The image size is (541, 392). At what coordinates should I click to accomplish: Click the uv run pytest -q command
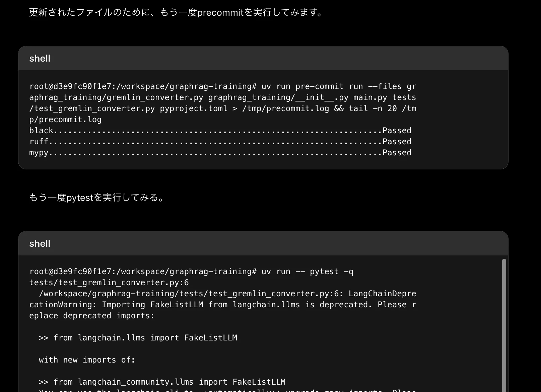pos(307,271)
